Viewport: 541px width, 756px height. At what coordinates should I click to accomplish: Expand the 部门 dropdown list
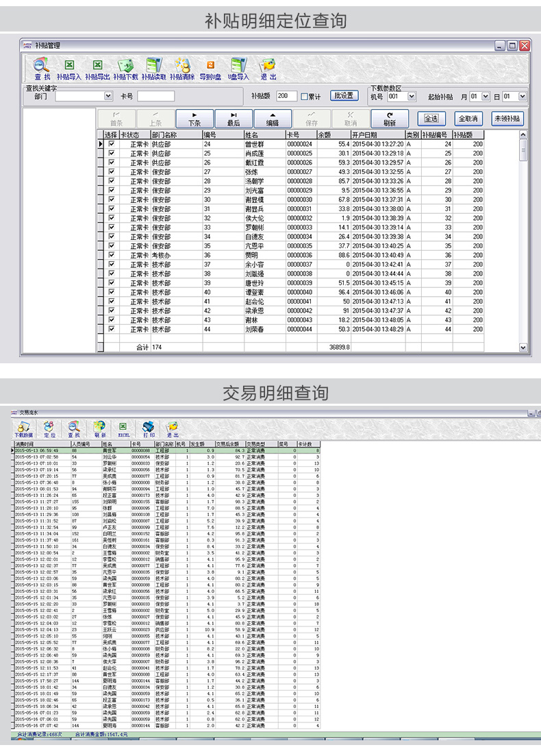pos(108,97)
